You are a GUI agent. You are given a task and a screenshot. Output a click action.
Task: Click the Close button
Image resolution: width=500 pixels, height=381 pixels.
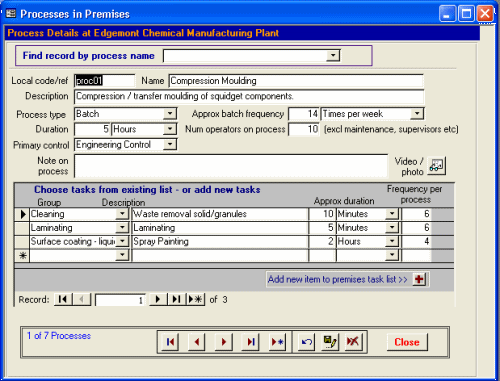point(407,342)
